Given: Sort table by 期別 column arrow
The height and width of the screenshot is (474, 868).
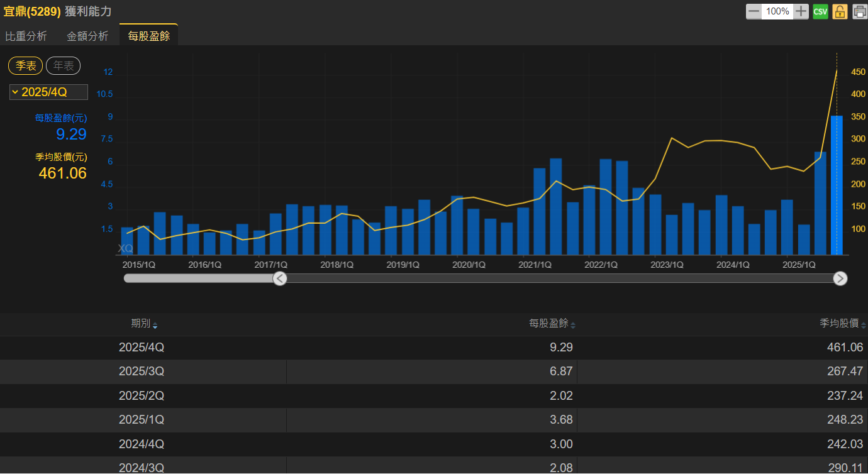Looking at the screenshot, I should click(155, 325).
